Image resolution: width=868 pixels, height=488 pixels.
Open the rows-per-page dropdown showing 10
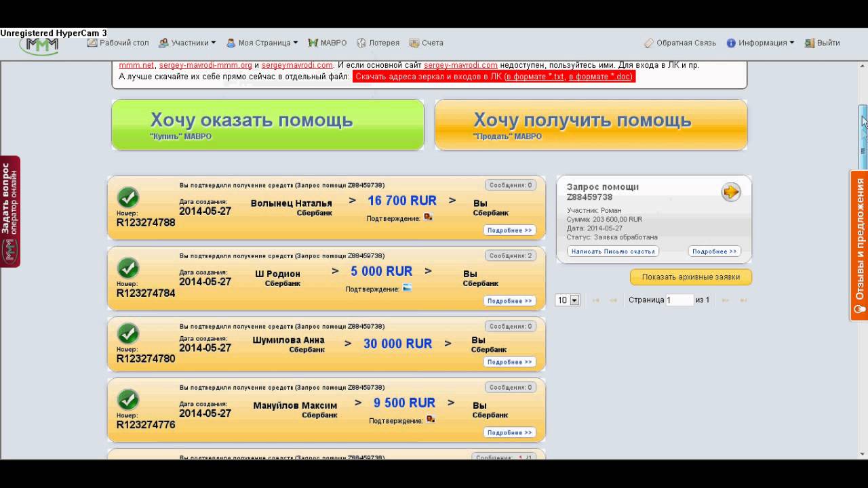point(568,300)
